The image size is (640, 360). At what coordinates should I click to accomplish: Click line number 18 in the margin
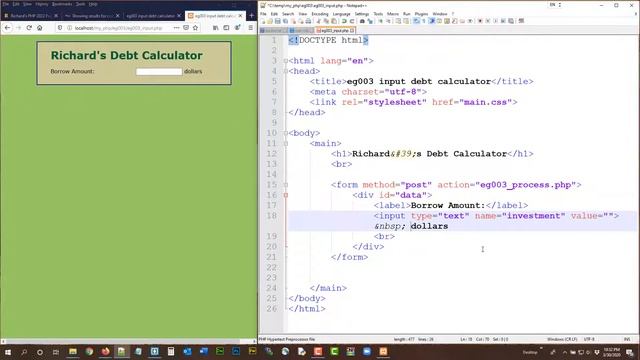272,216
